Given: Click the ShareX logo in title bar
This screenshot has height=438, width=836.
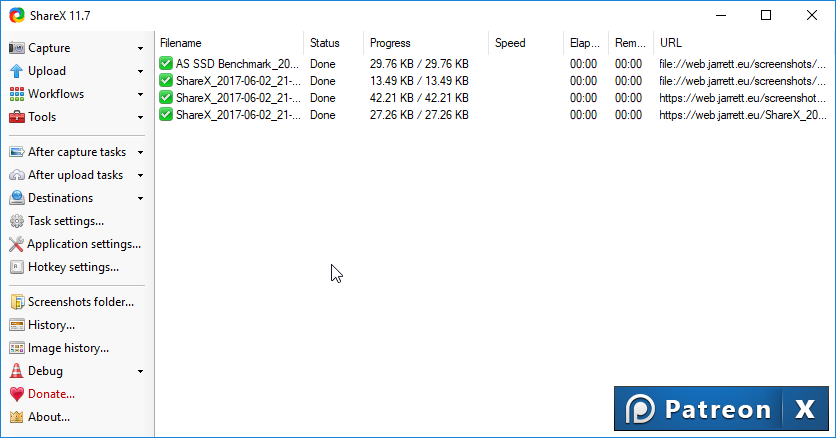Looking at the screenshot, I should coord(17,15).
